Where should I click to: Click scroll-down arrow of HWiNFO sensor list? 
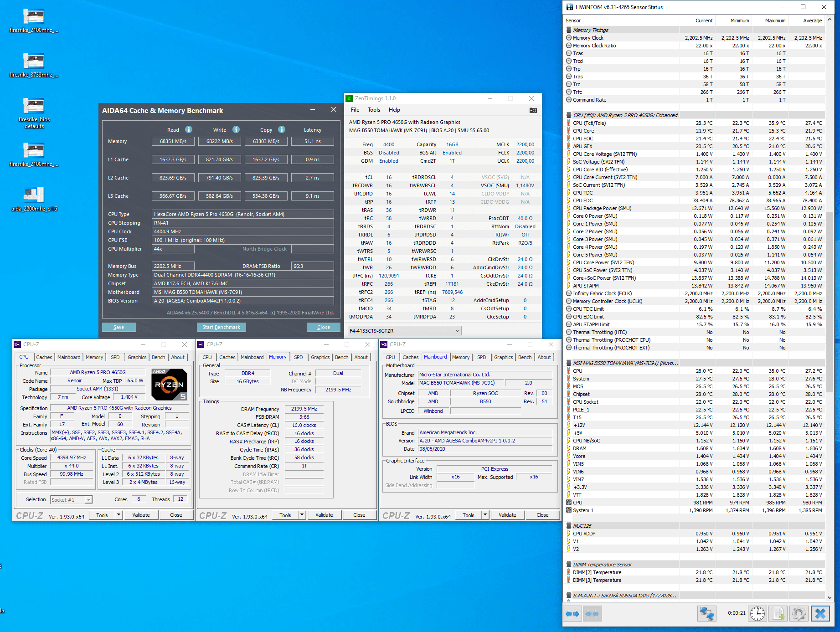coord(830,597)
